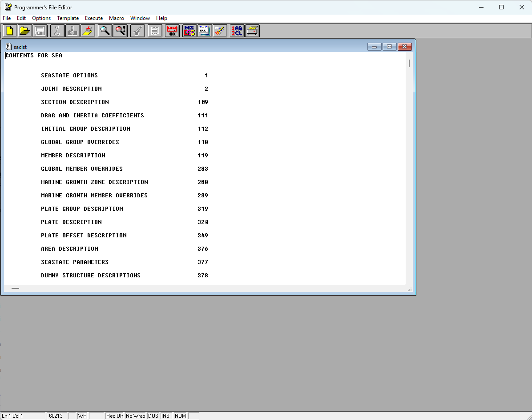532x420 pixels.
Task: Print the file using printer icon
Action: click(252, 31)
